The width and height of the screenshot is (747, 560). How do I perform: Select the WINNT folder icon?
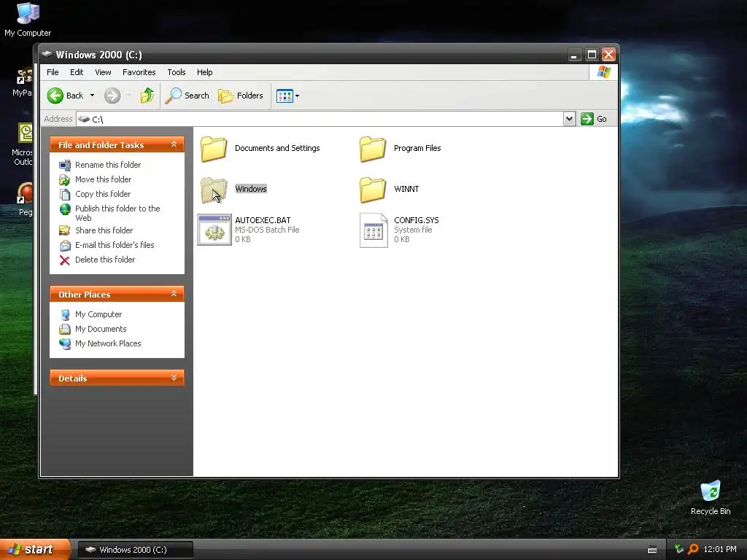[x=373, y=190]
